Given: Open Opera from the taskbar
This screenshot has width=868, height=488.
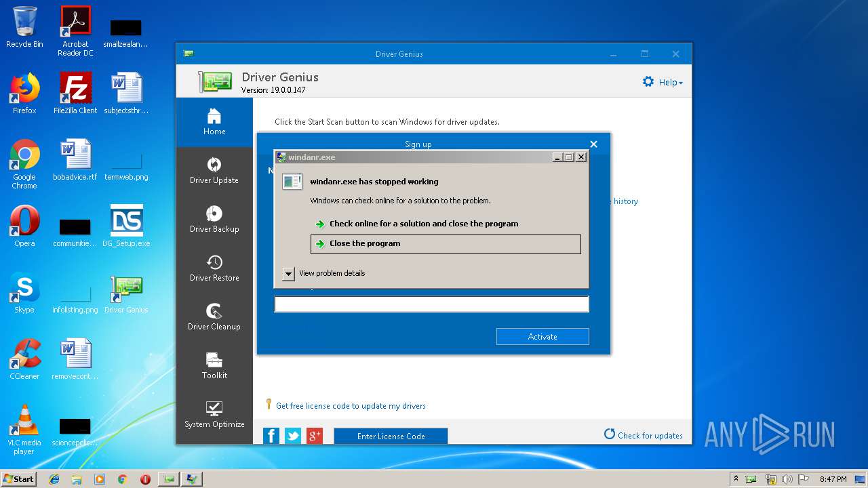Looking at the screenshot, I should point(145,479).
